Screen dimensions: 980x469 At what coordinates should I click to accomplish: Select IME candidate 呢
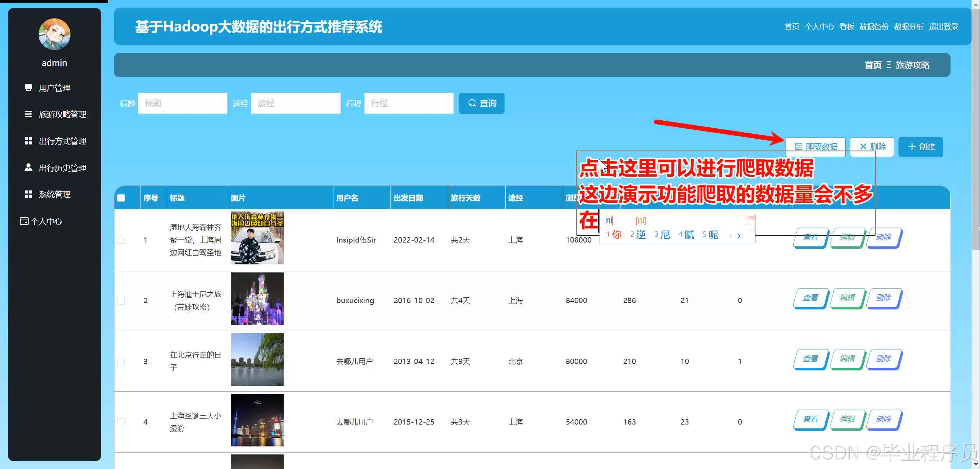coord(710,235)
